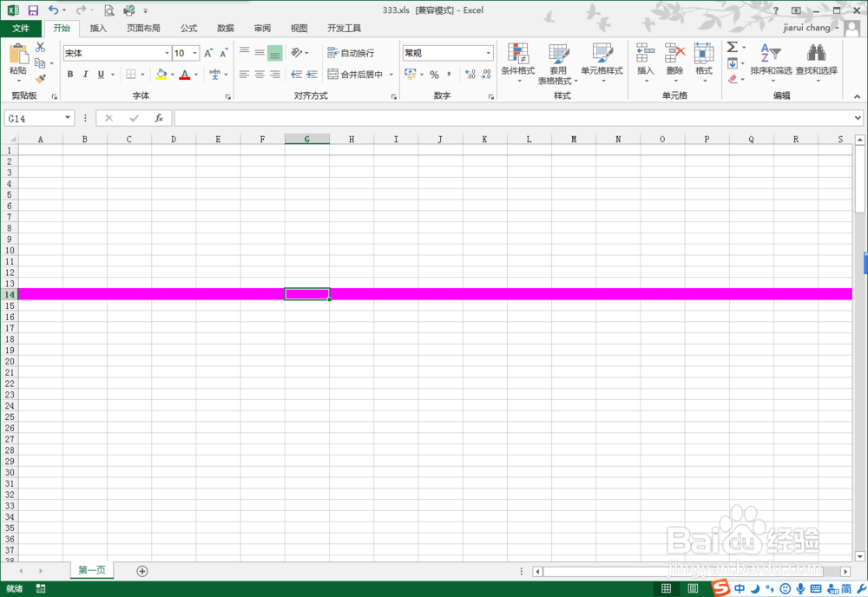The image size is (868, 597).
Task: Cut selection with the scissors icon
Action: (40, 48)
